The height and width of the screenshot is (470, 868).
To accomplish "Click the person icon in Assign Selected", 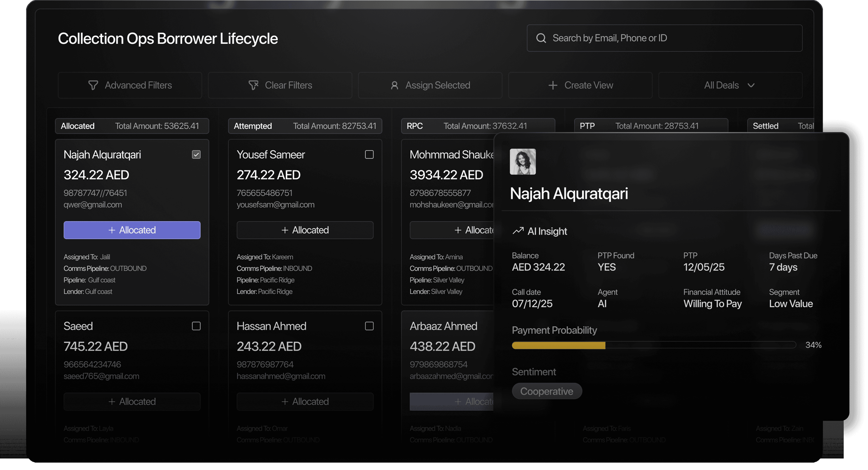I will [394, 85].
